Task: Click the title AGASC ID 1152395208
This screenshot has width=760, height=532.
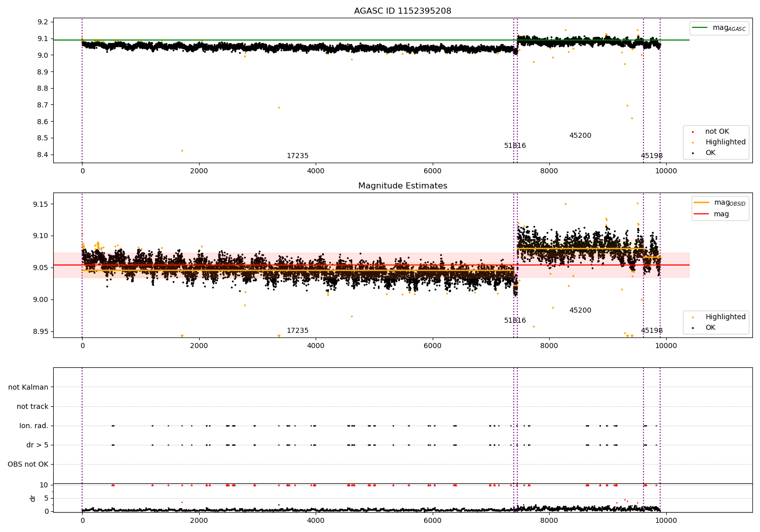Action: (403, 11)
